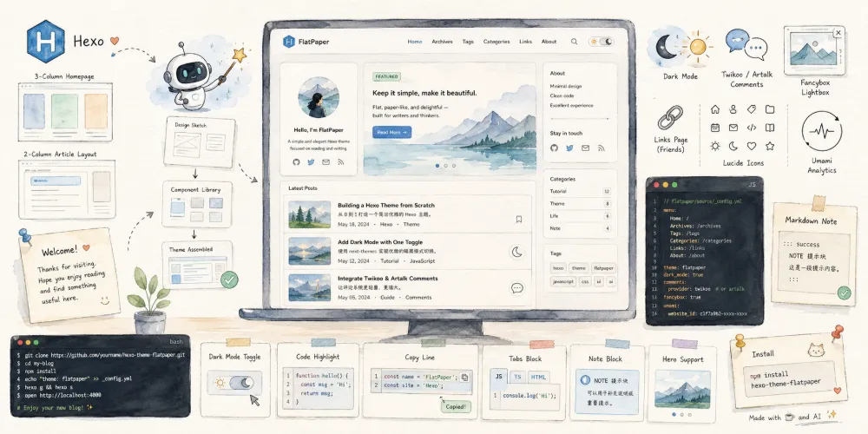Click 'Minimal design' in the About card
The height and width of the screenshot is (434, 868).
(566, 86)
